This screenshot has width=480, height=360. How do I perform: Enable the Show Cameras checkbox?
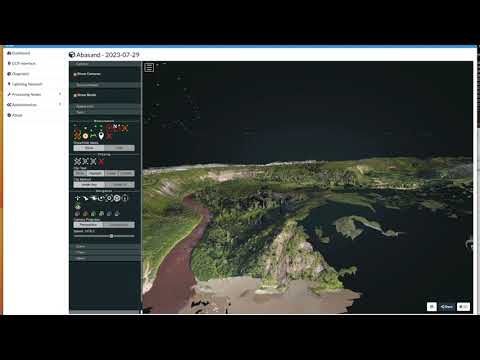(x=75, y=74)
